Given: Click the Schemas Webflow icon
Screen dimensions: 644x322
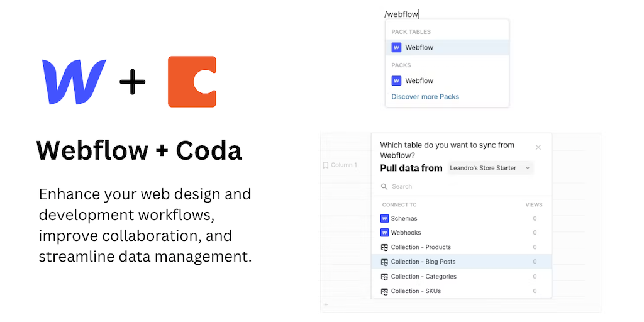Looking at the screenshot, I should tap(385, 218).
